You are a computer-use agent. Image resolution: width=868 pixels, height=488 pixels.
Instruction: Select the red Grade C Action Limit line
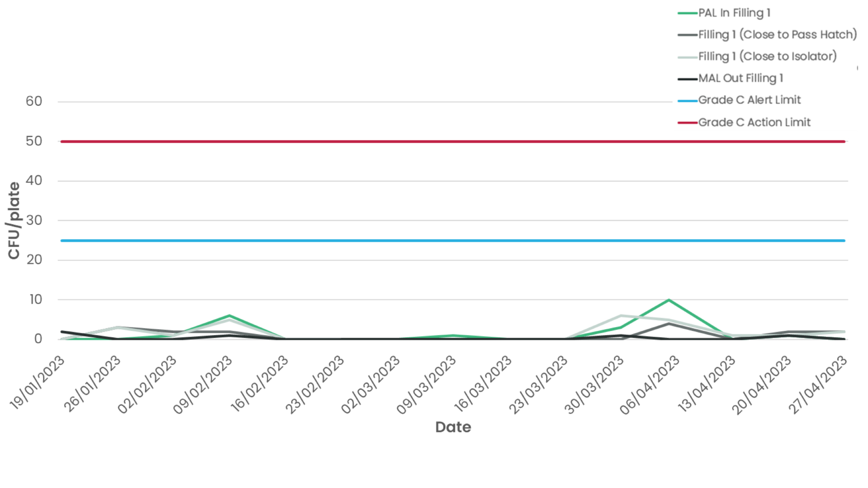(x=441, y=141)
